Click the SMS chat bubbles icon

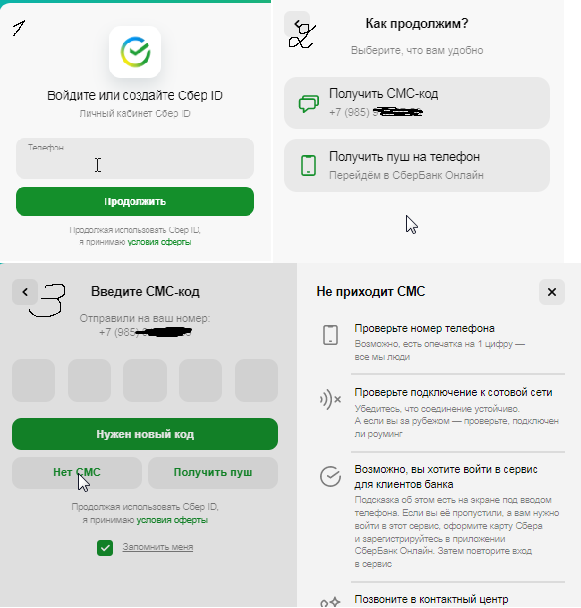point(309,104)
